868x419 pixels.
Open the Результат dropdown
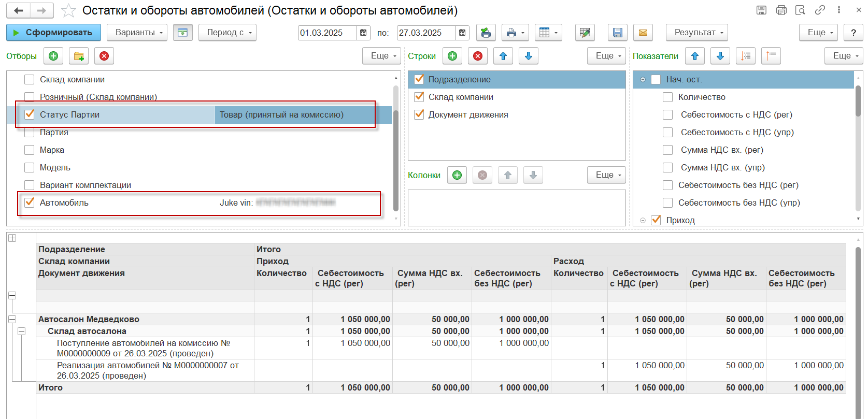tap(697, 33)
